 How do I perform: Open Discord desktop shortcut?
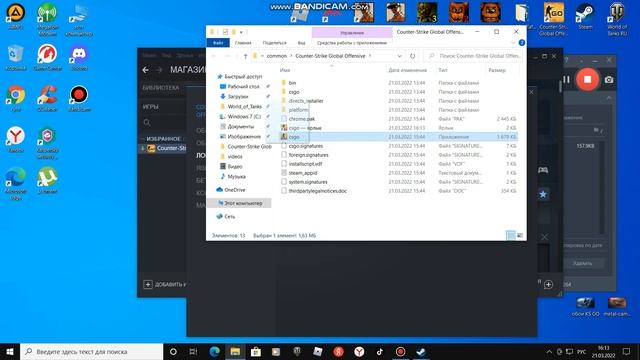(x=79, y=58)
